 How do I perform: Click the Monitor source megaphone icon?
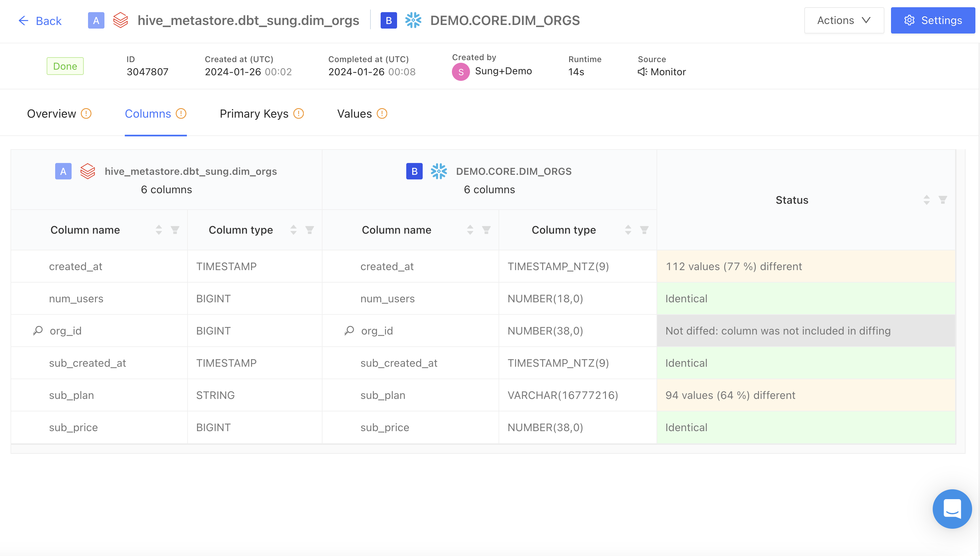tap(643, 72)
